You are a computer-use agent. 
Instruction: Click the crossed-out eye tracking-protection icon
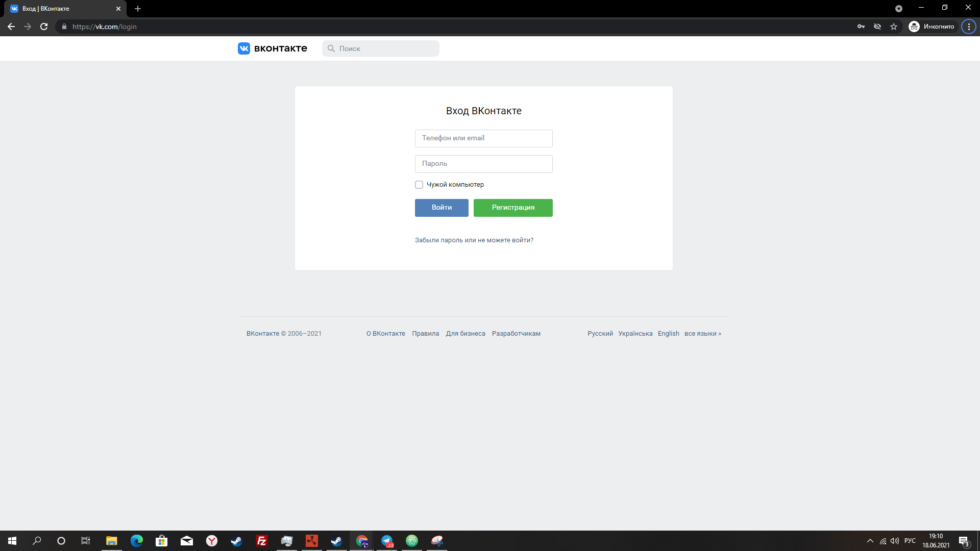877,27
